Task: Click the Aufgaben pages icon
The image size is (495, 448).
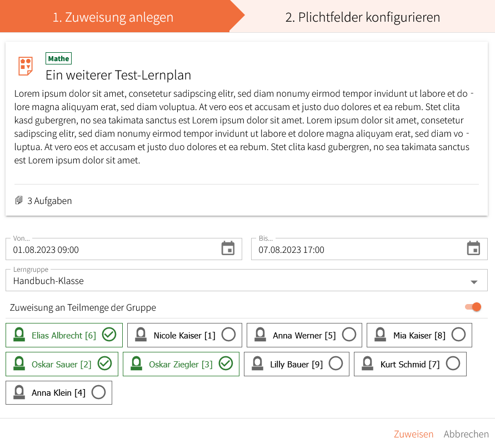Action: (19, 200)
